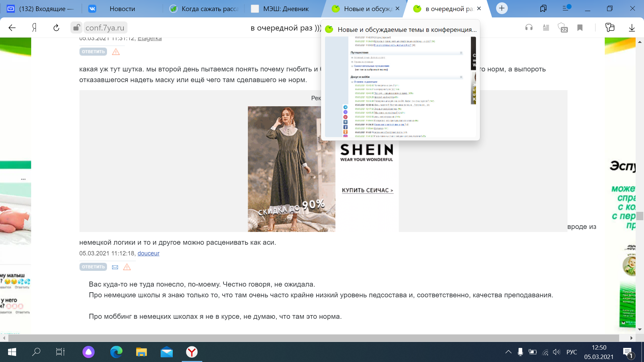
Task: Open Etagerka user profile link
Action: coord(150,39)
